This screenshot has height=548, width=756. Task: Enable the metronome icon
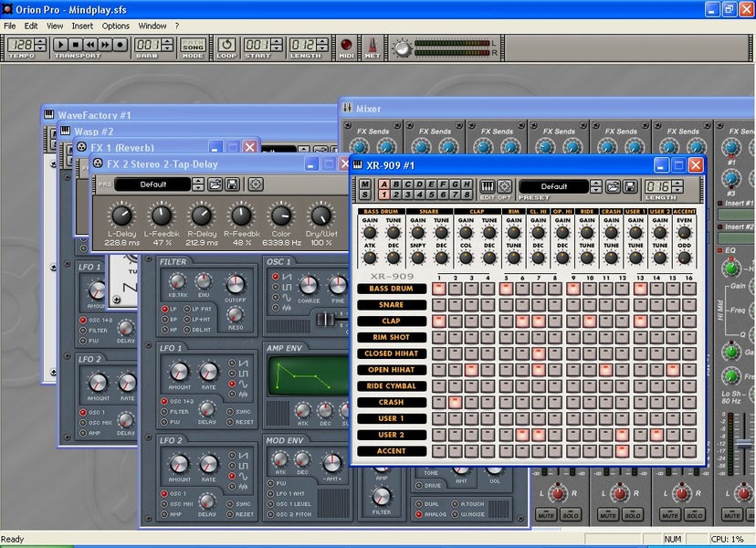click(x=373, y=45)
